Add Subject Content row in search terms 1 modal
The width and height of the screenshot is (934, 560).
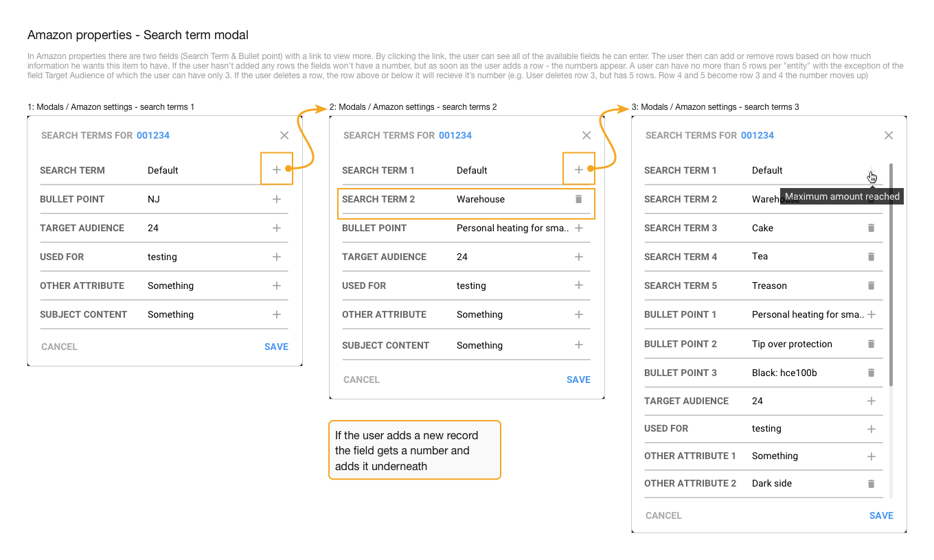[x=277, y=314]
